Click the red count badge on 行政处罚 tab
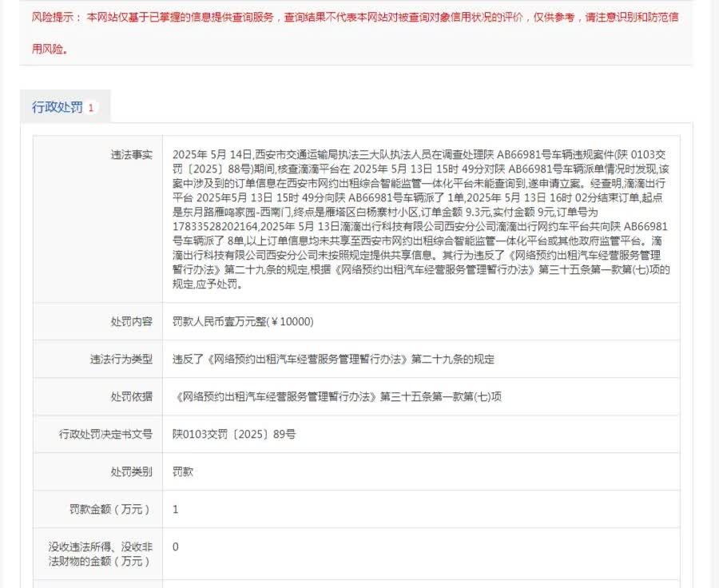The height and width of the screenshot is (588, 719). 91,108
